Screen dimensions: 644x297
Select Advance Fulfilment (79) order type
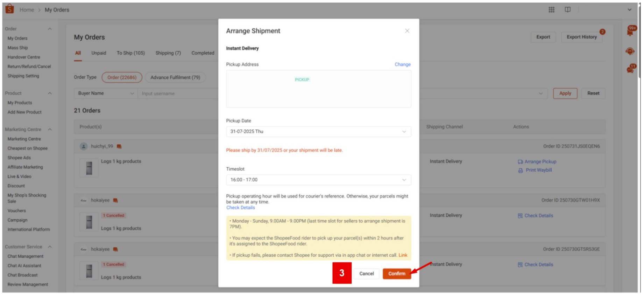(x=176, y=77)
